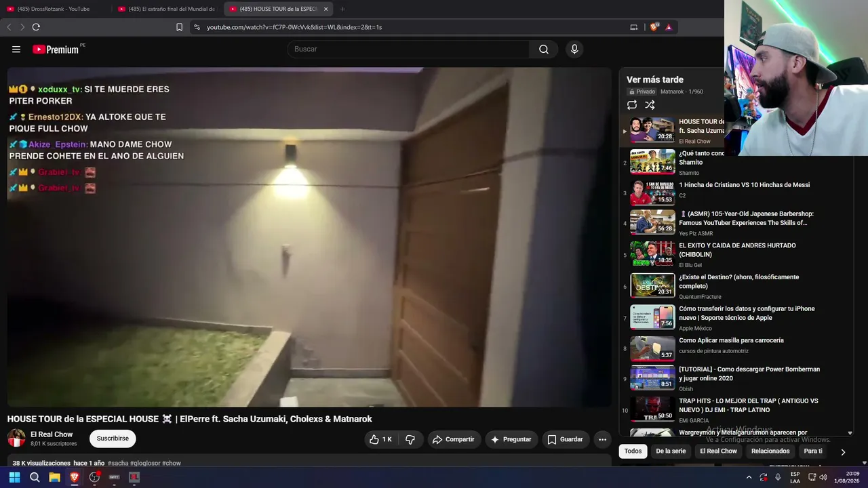Close the HOUSE TOUR browser tab

click(325, 9)
